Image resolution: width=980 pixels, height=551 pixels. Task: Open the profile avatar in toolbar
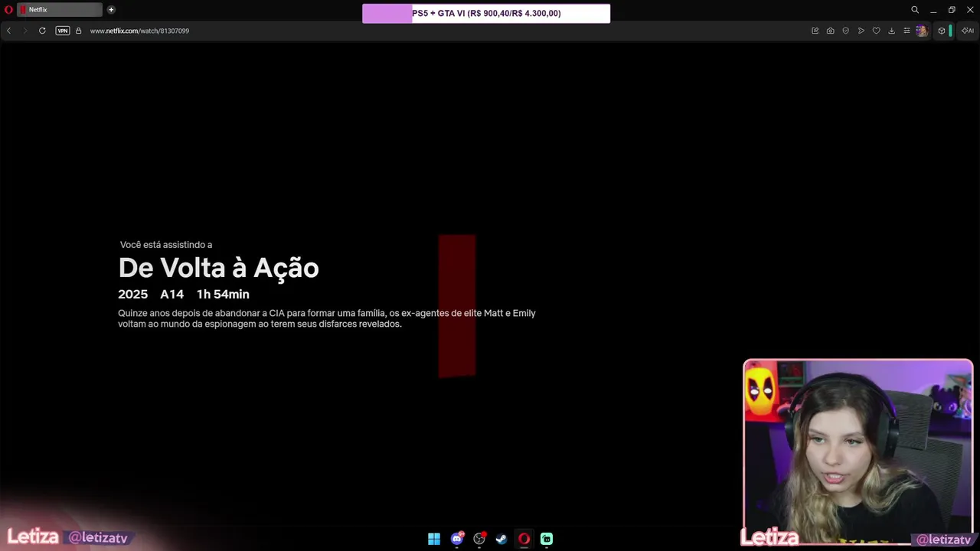(922, 31)
